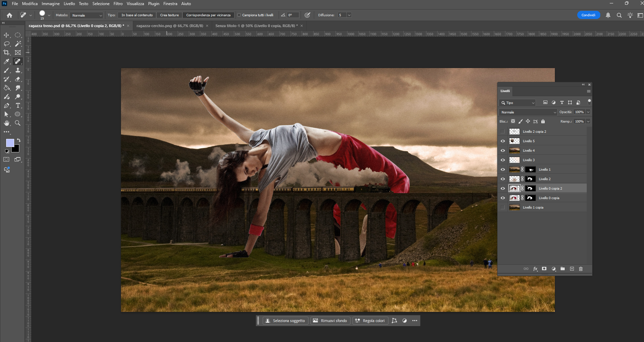644x342 pixels.
Task: Click the Seleziona soggetto button
Action: pos(285,321)
